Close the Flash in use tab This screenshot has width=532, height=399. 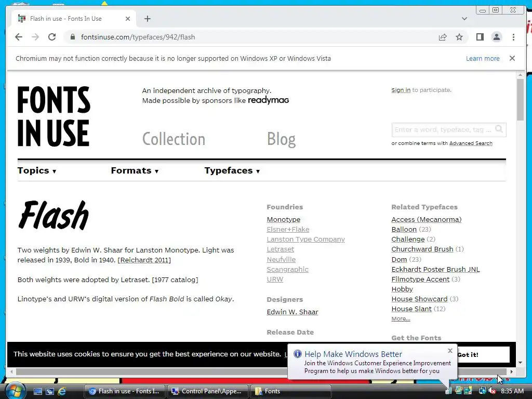pyautogui.click(x=128, y=19)
